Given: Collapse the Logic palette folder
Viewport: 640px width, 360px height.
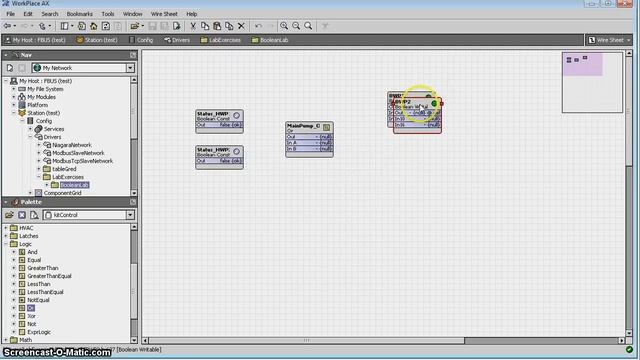Looking at the screenshot, I should coord(6,244).
